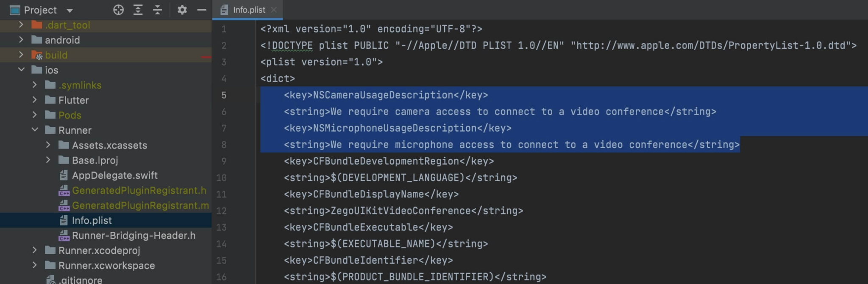Collapse the Runner folder
Image resolution: width=868 pixels, height=284 pixels.
point(35,130)
